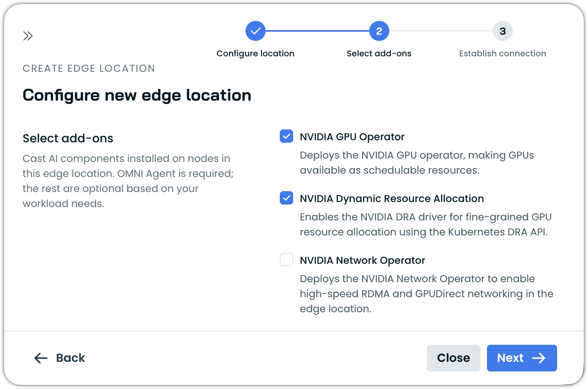Click the Configure new edge location heading
This screenshot has width=588, height=389.
(137, 96)
